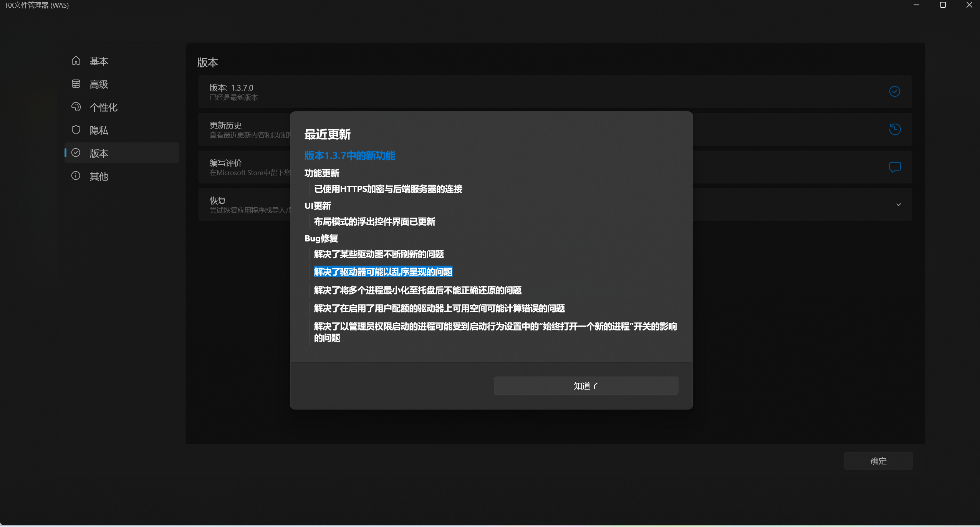Open the 其他 settings page
This screenshot has width=980, height=527.
[x=99, y=175]
